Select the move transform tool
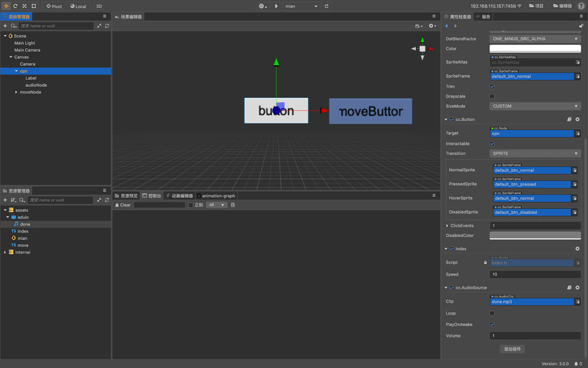Viewport: 588px width, 368px height. [x=6, y=6]
